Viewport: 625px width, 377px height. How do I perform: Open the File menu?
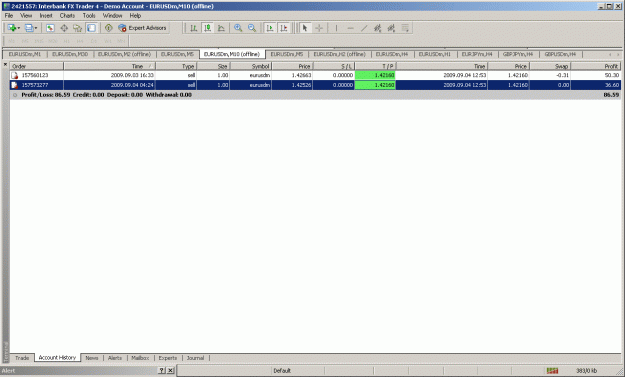pyautogui.click(x=9, y=16)
